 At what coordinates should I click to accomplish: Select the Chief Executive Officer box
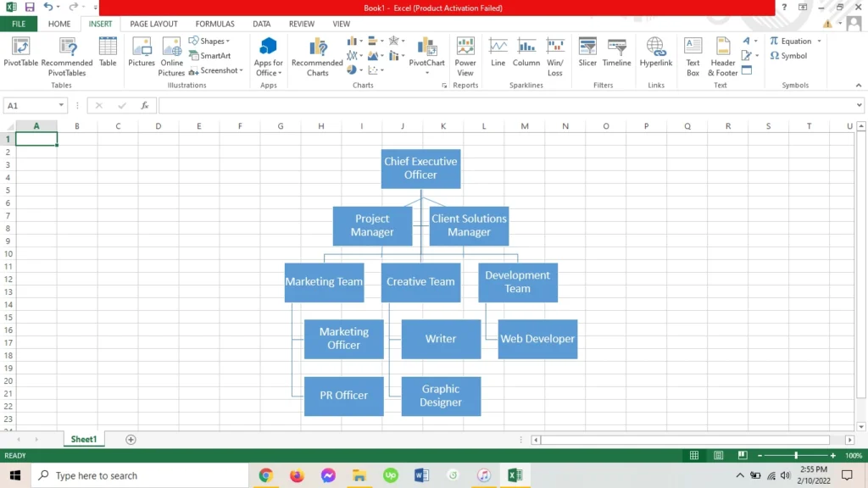pyautogui.click(x=420, y=169)
